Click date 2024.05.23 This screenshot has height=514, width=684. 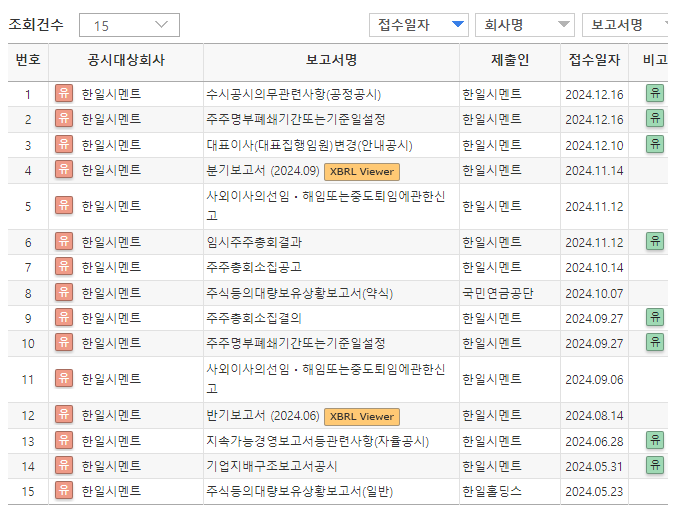click(594, 492)
